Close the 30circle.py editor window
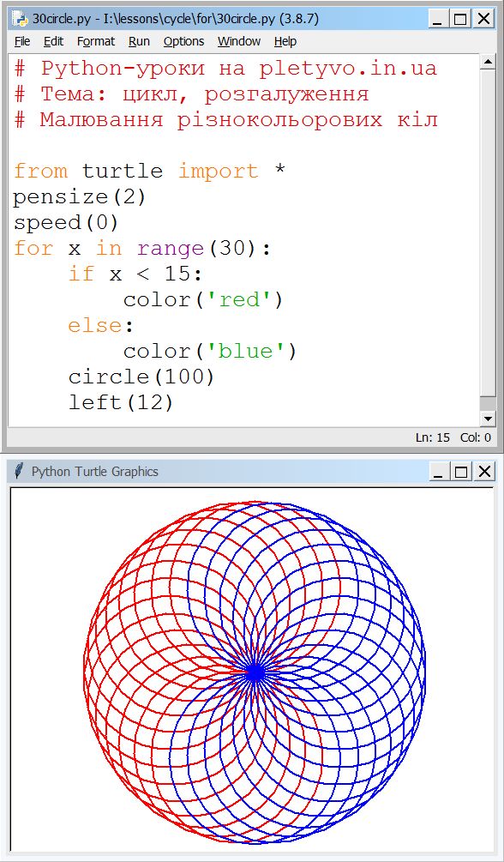The image size is (504, 862). point(483,20)
